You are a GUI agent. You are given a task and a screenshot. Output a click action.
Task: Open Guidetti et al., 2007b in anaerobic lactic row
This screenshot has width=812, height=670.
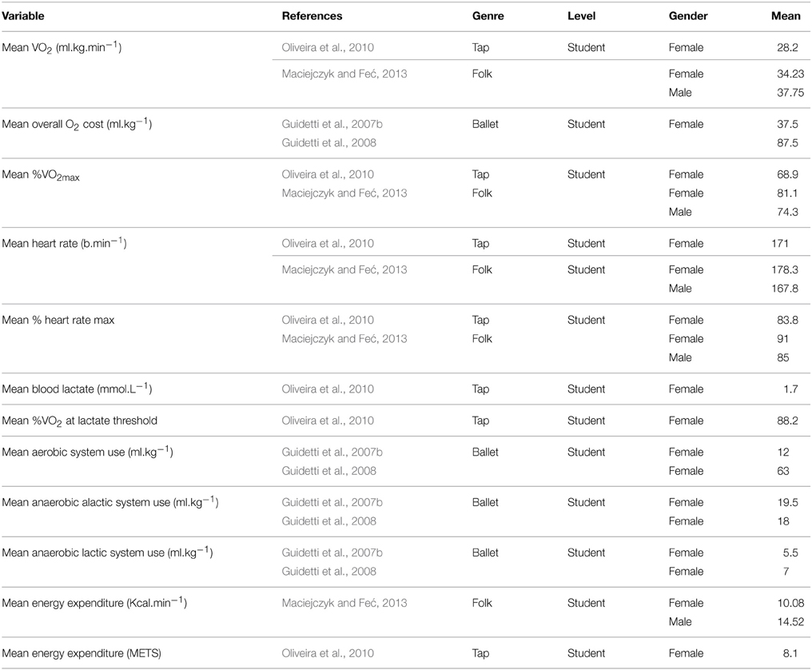[x=332, y=552]
